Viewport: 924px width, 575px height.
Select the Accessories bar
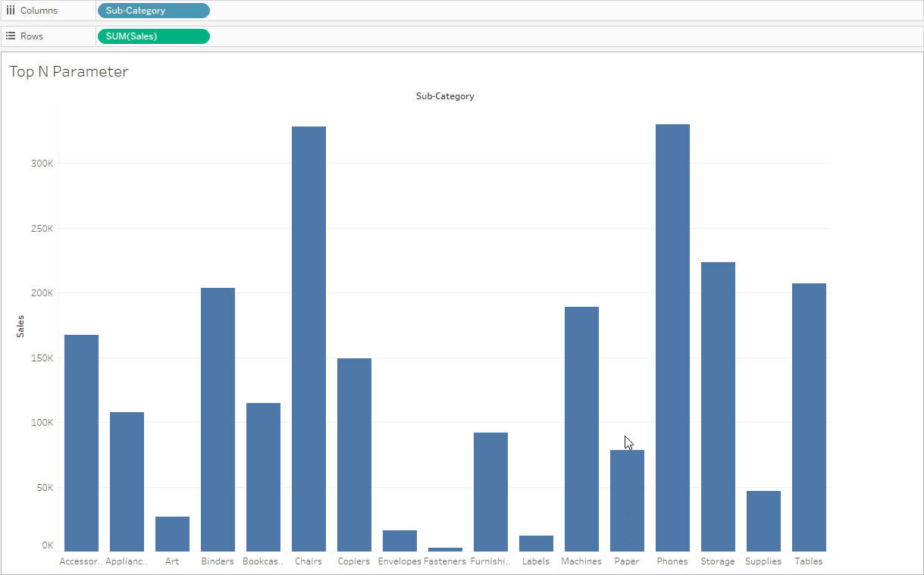81,442
